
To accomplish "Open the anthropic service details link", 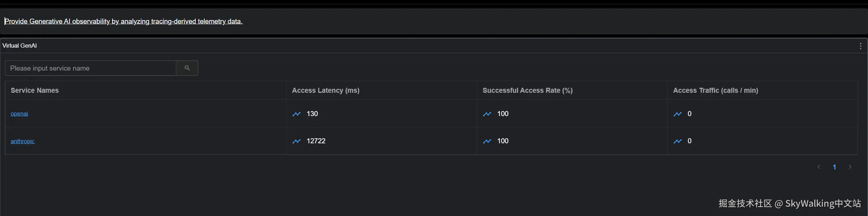I will point(23,141).
